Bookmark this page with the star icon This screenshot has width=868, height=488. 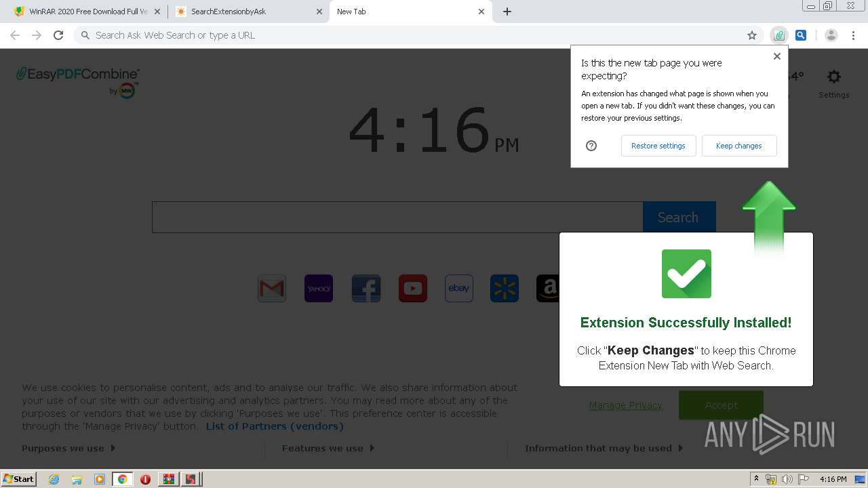coord(752,35)
